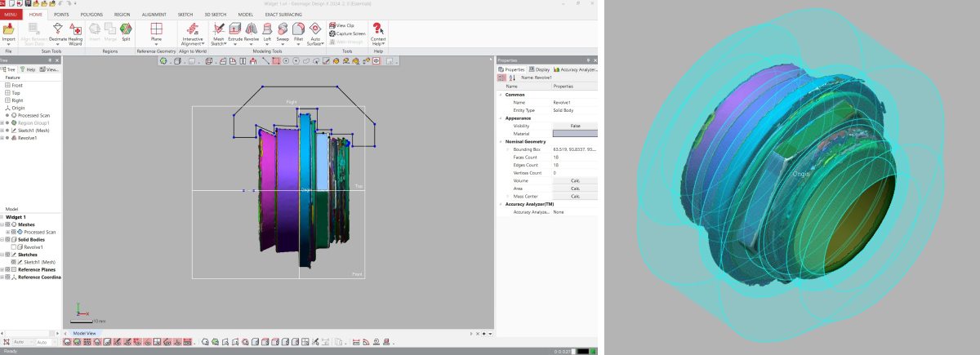This screenshot has height=355, width=980.
Task: Toggle Meshes visibility checkbox in Model tree
Action: tap(8, 224)
